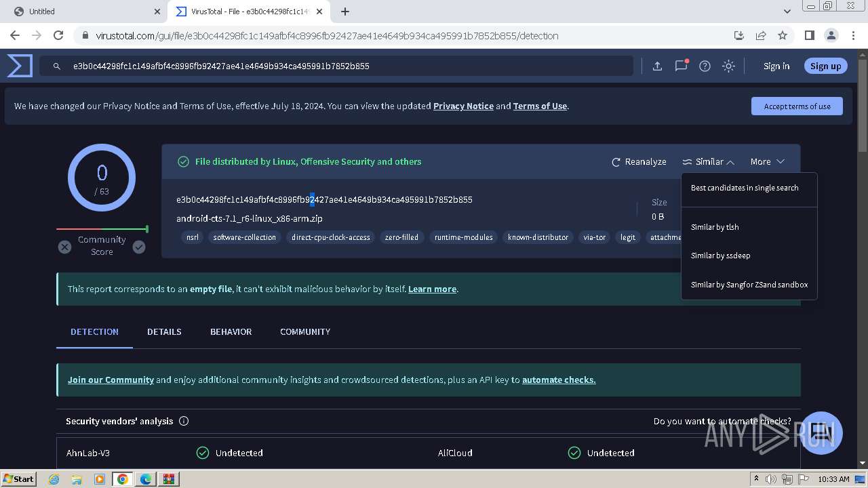Click the browser share page icon
Image resolution: width=868 pixels, height=488 pixels.
[761, 35]
